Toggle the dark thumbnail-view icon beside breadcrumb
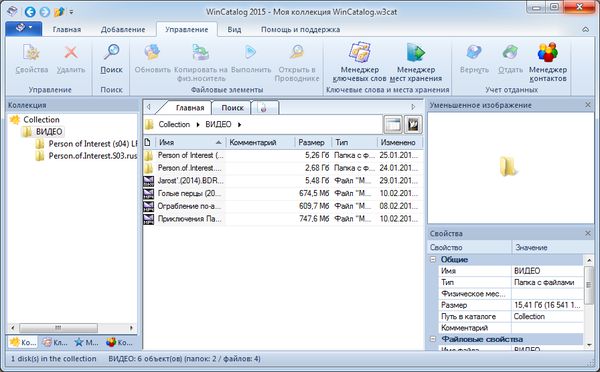600x372 pixels. point(413,124)
